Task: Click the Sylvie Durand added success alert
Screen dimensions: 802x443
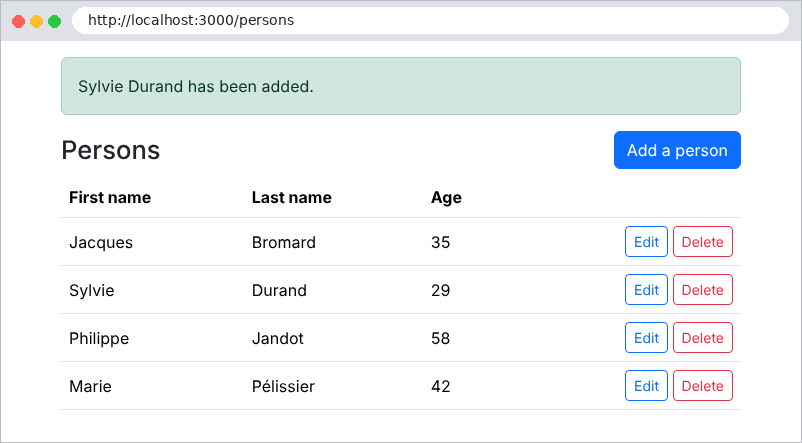Action: pos(401,86)
